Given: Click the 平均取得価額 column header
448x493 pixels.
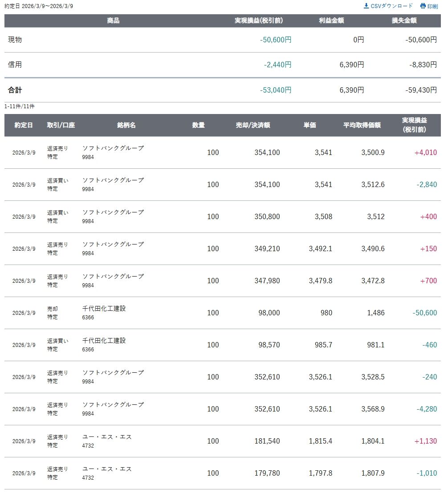Looking at the screenshot, I should click(x=362, y=125).
